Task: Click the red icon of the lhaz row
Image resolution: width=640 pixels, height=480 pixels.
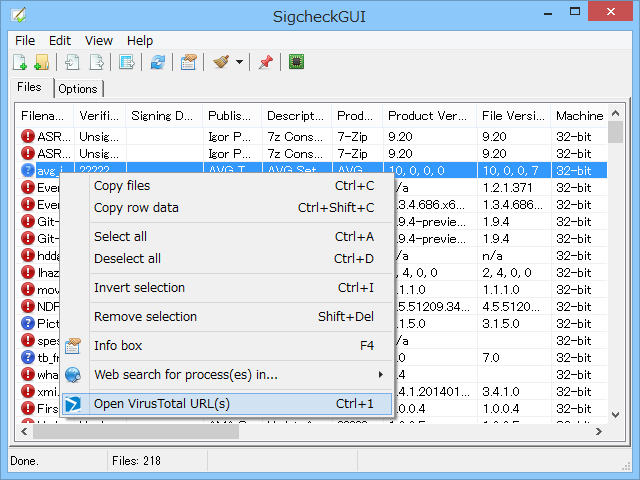Action: [x=28, y=272]
